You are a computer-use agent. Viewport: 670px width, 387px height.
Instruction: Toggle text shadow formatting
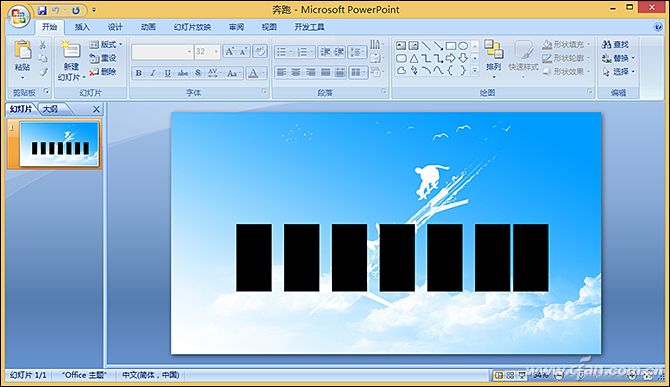[198, 73]
